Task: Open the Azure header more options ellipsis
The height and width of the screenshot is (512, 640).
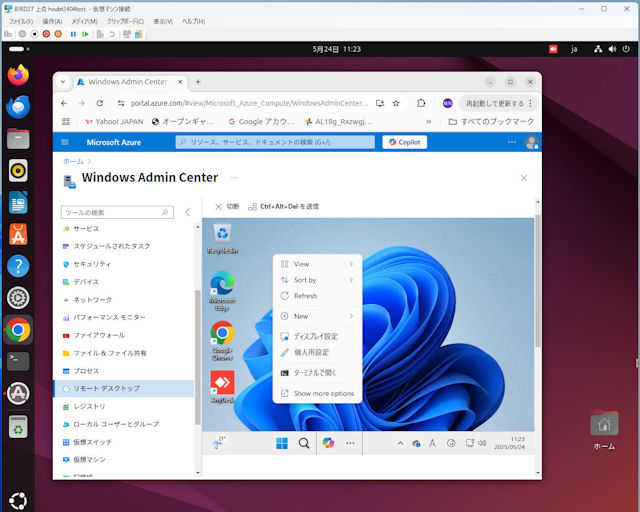Action: point(512,142)
